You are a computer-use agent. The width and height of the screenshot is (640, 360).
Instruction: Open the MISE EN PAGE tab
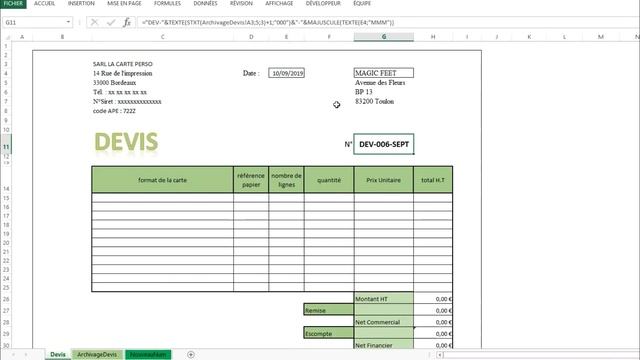(124, 3)
